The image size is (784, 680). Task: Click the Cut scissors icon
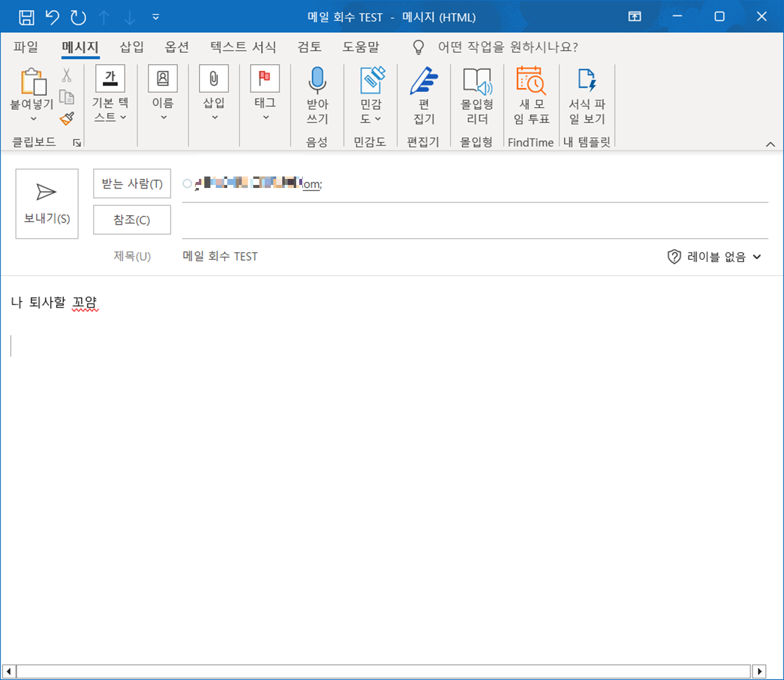coord(66,75)
